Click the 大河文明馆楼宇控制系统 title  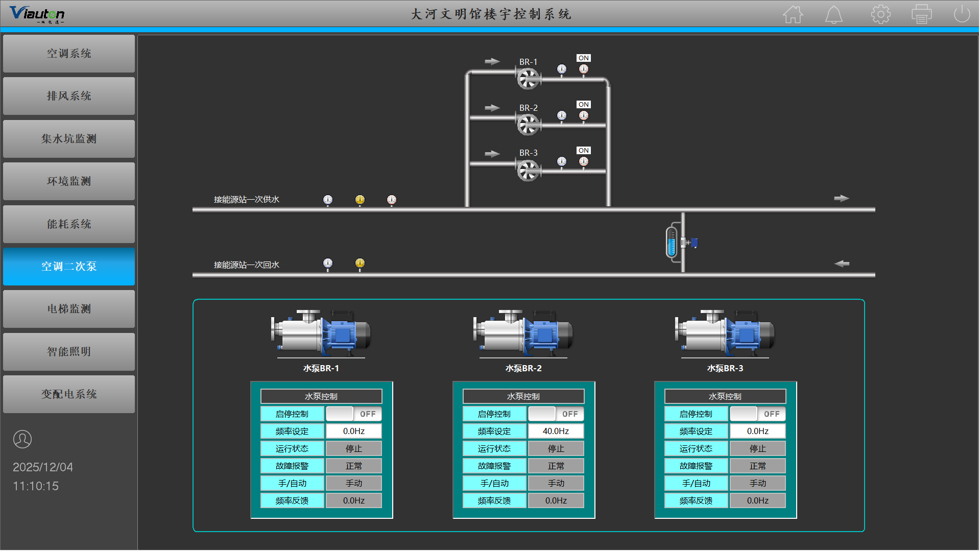[491, 14]
